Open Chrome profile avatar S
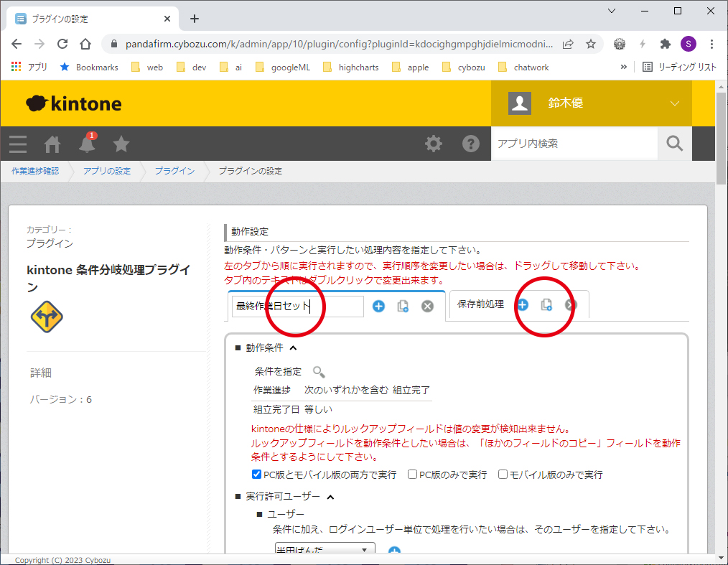This screenshot has width=728, height=565. point(688,44)
